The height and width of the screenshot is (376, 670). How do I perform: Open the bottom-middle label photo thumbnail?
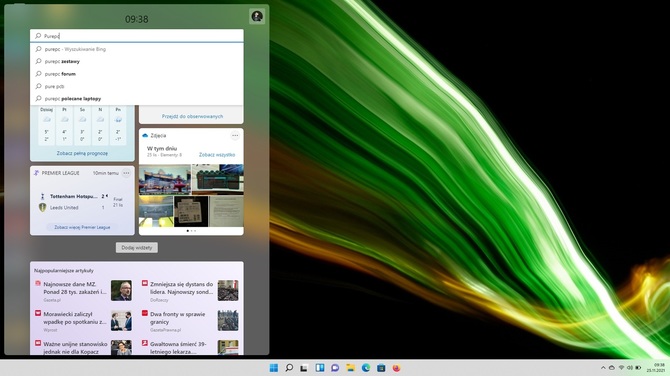pos(191,212)
